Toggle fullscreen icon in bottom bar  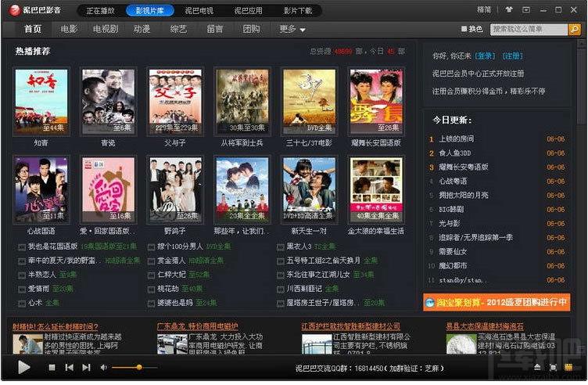[553, 367]
